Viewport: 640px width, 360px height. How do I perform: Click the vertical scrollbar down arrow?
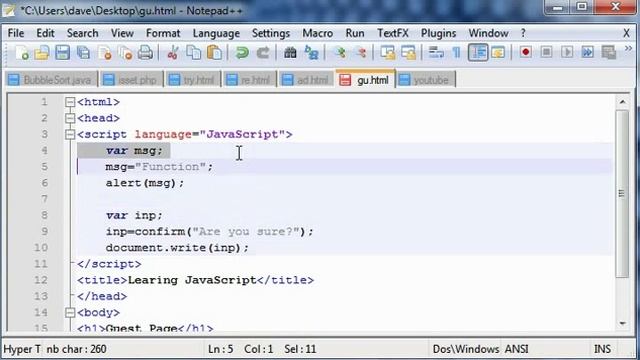click(622, 324)
